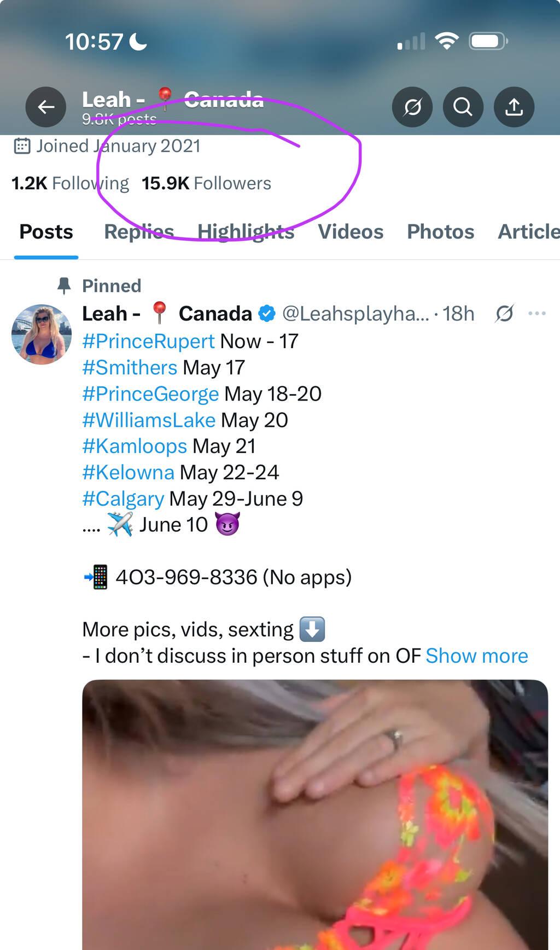
Task: View the 1.2K Following list
Action: click(x=70, y=183)
